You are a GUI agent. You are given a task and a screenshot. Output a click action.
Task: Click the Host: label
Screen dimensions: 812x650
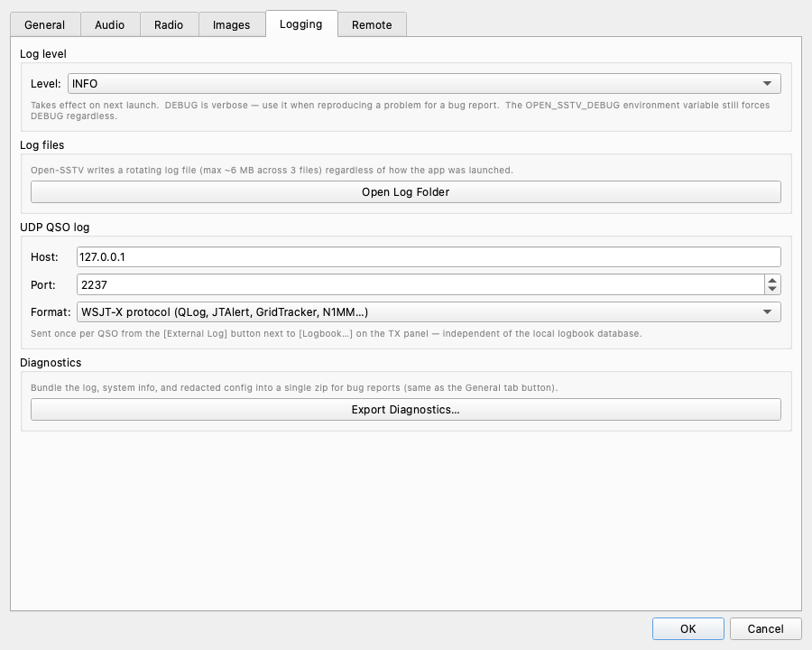pos(44,257)
